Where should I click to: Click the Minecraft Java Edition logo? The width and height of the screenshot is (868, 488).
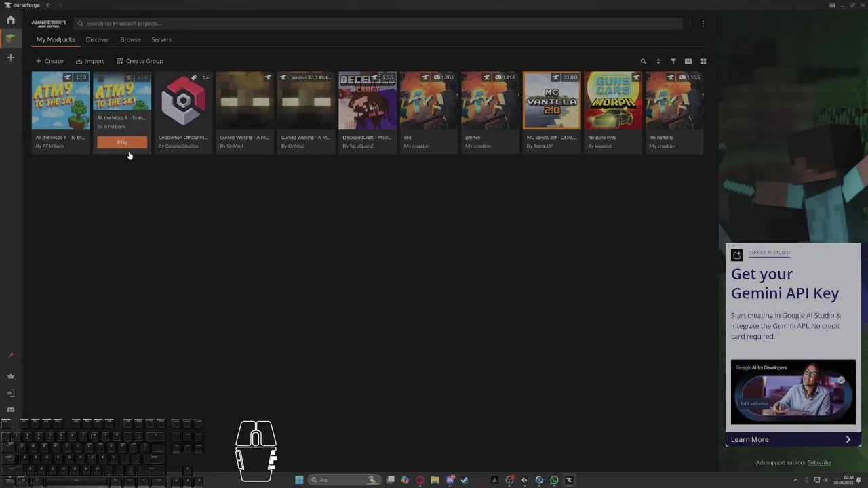point(49,24)
